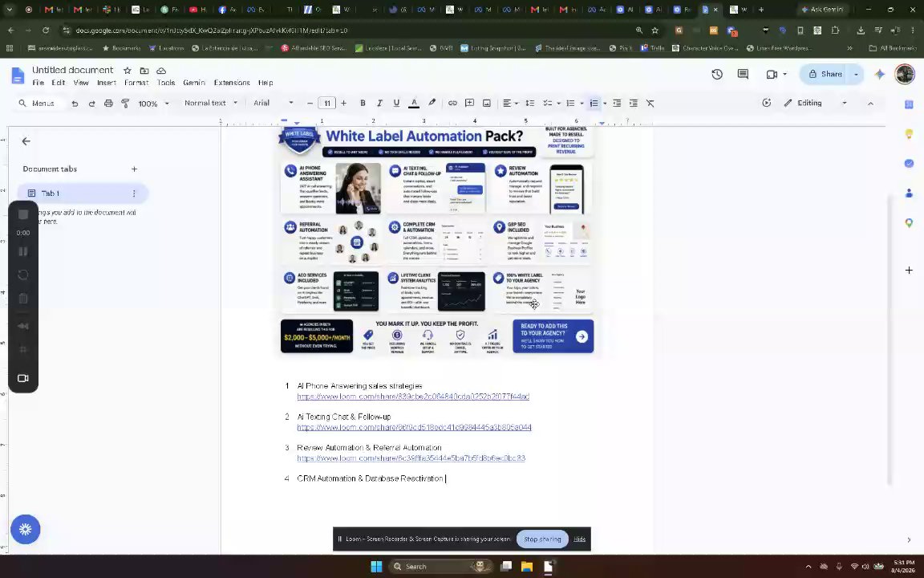Choose a text color

pyautogui.click(x=414, y=104)
